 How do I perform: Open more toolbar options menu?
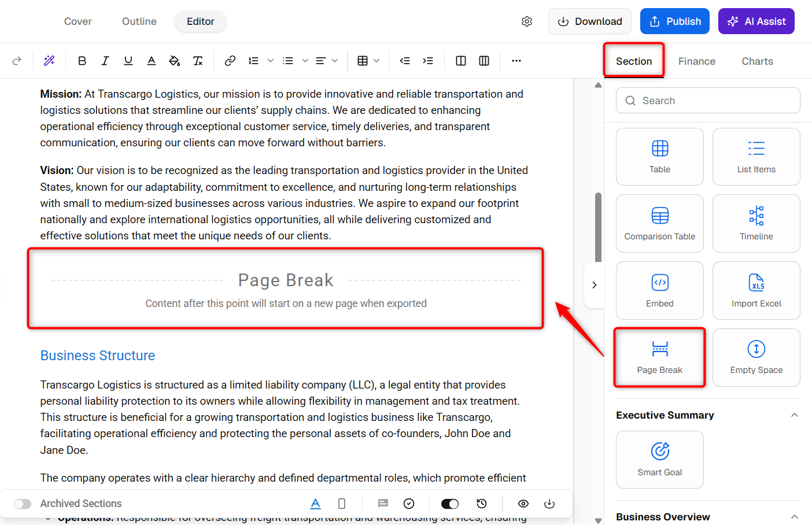[516, 61]
